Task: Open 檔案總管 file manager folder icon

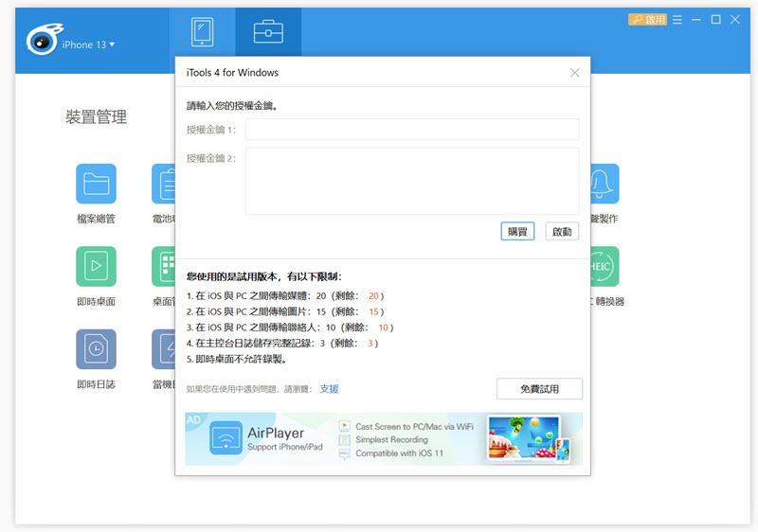Action: pyautogui.click(x=97, y=184)
